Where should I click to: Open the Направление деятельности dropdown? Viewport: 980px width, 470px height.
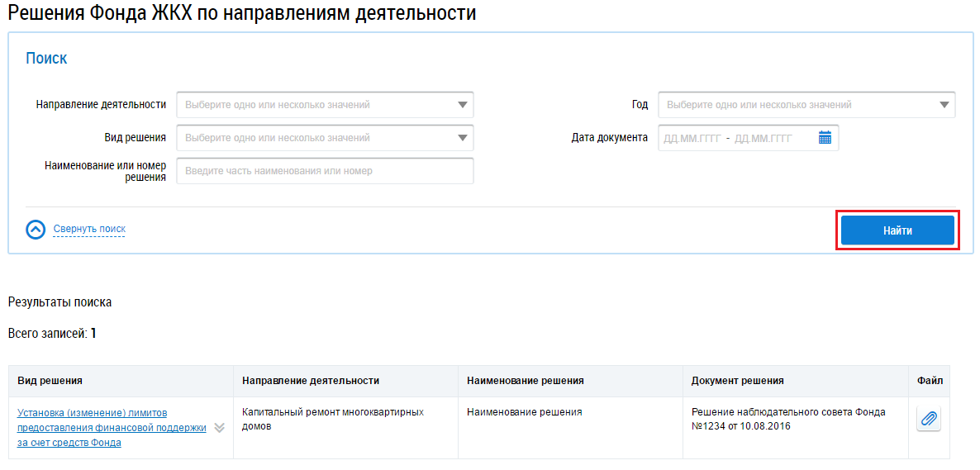(325, 105)
